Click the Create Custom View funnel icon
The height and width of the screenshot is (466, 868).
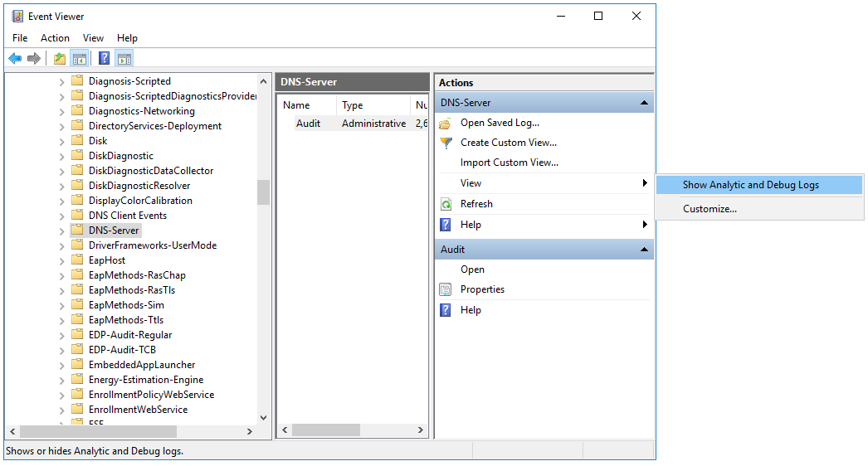(446, 143)
